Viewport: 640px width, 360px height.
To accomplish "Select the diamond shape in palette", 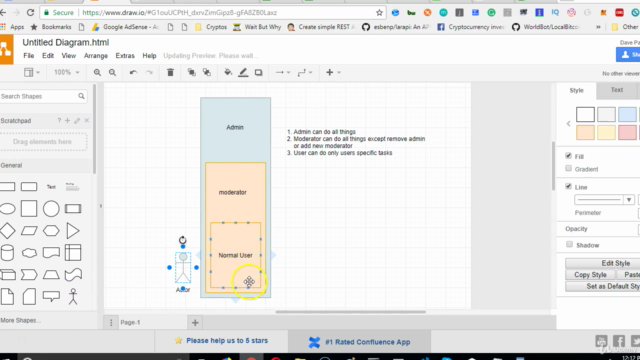I will [7, 231].
